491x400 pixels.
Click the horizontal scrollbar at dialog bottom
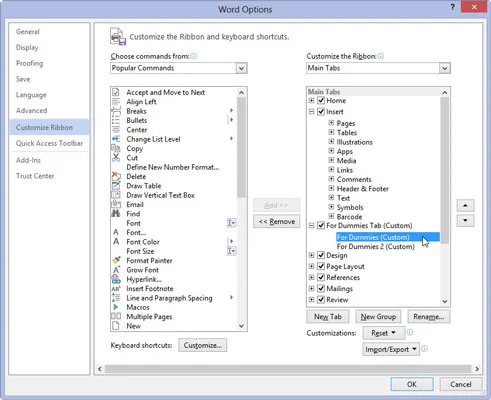tap(288, 369)
